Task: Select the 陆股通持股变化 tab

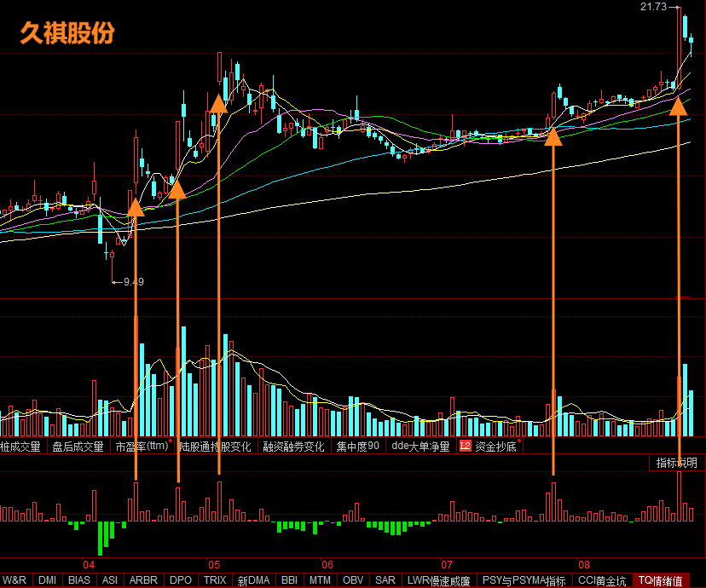Action: click(x=215, y=447)
